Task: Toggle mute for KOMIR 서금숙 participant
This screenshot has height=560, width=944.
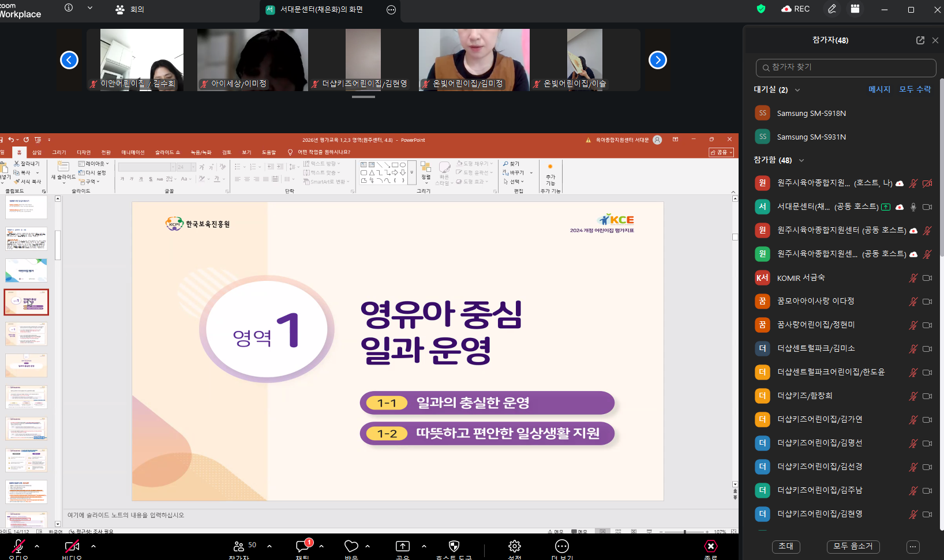Action: [x=913, y=278]
